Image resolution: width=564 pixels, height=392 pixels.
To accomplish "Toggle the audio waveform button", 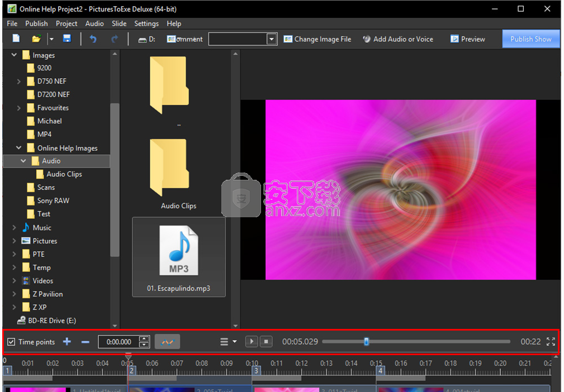I will tap(167, 342).
